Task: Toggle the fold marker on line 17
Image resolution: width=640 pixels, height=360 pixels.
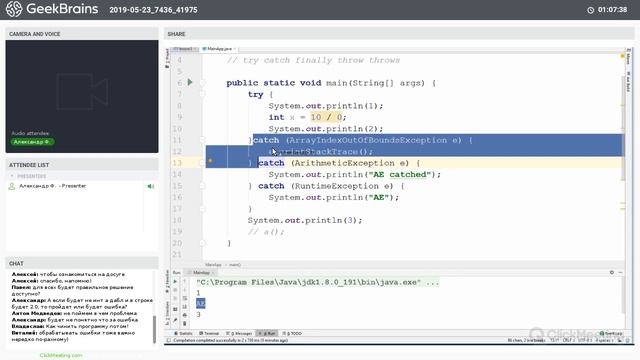Action: pyautogui.click(x=202, y=209)
